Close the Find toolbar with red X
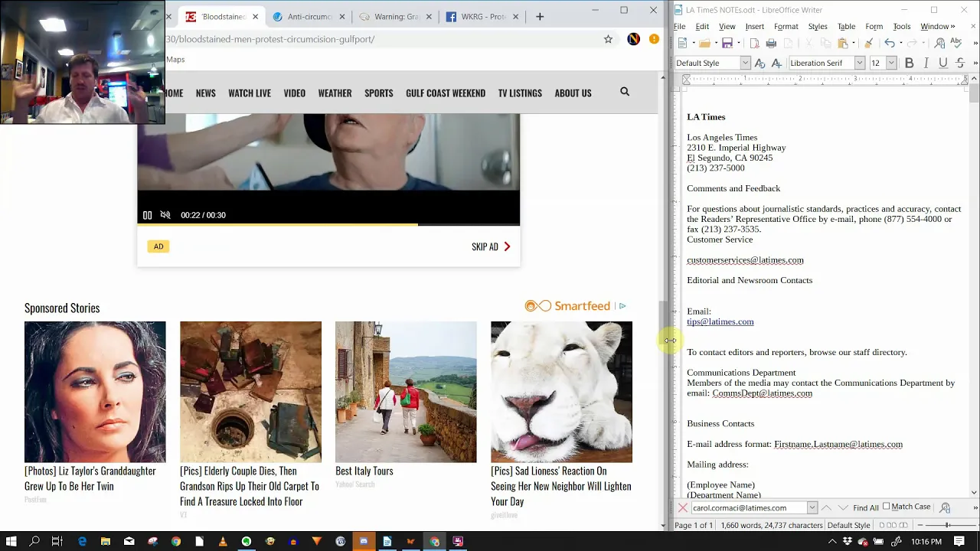The height and width of the screenshot is (551, 980). [683, 507]
